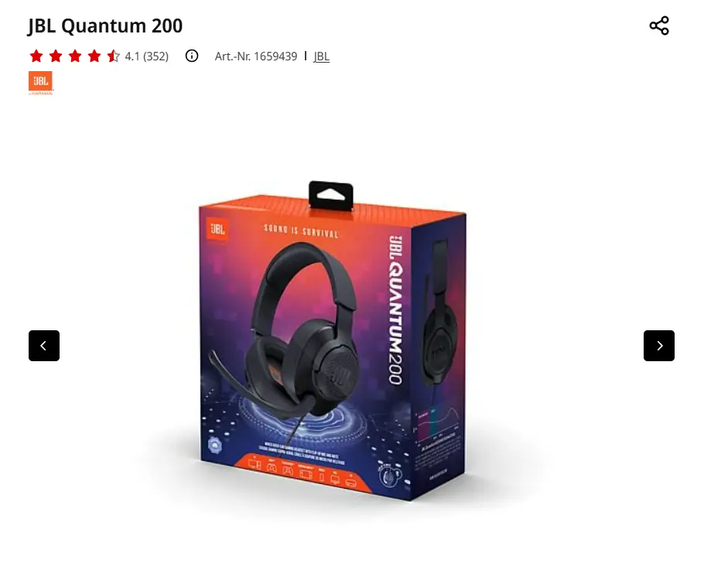Click the half-filled fifth rating star
The width and height of the screenshot is (728, 570).
[113, 56]
